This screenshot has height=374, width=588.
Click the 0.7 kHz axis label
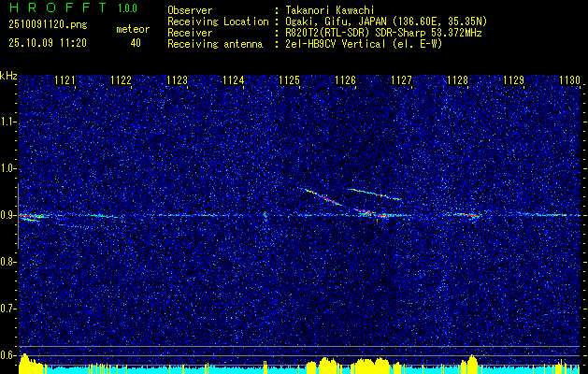coord(7,309)
